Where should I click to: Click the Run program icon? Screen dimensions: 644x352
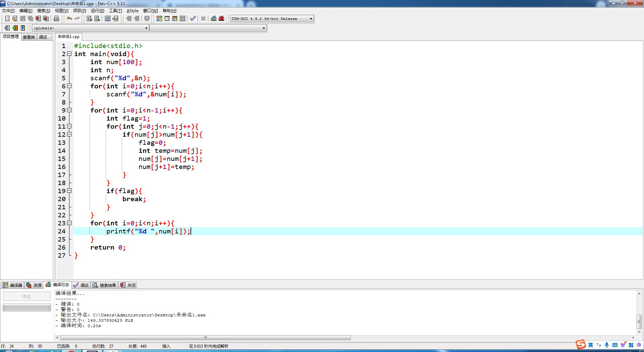(167, 18)
